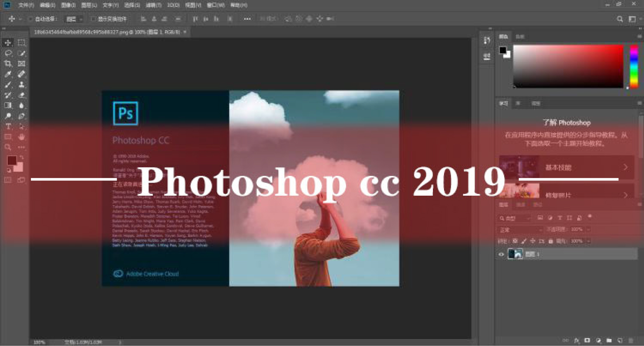Open the 不透明度 opacity dropdown

click(588, 229)
